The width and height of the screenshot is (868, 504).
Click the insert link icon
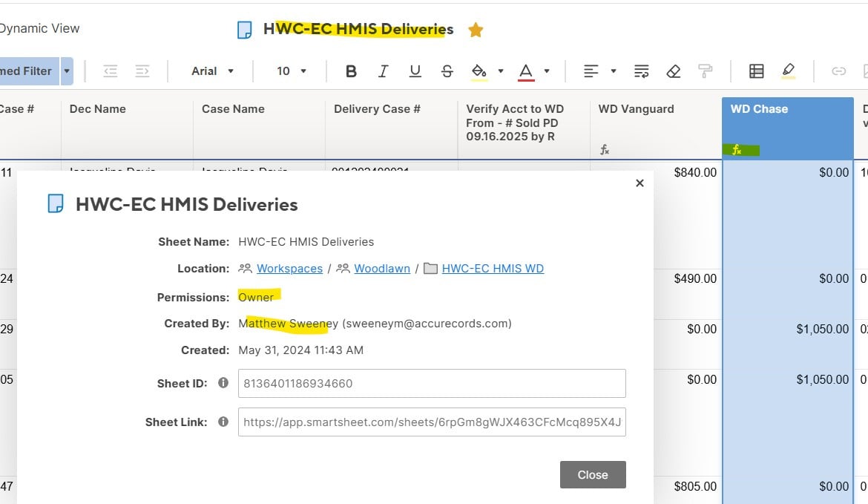(x=838, y=71)
